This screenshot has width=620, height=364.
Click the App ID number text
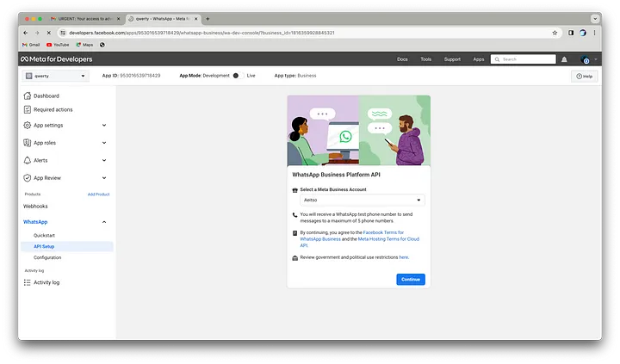tap(140, 76)
